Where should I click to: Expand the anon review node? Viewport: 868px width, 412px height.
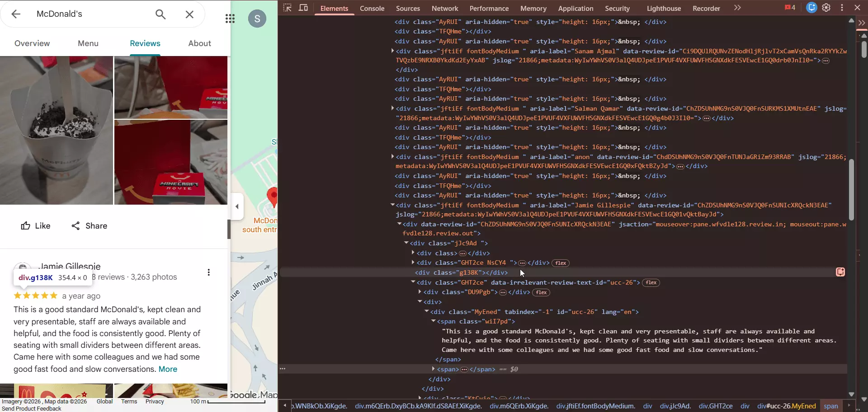coord(392,157)
